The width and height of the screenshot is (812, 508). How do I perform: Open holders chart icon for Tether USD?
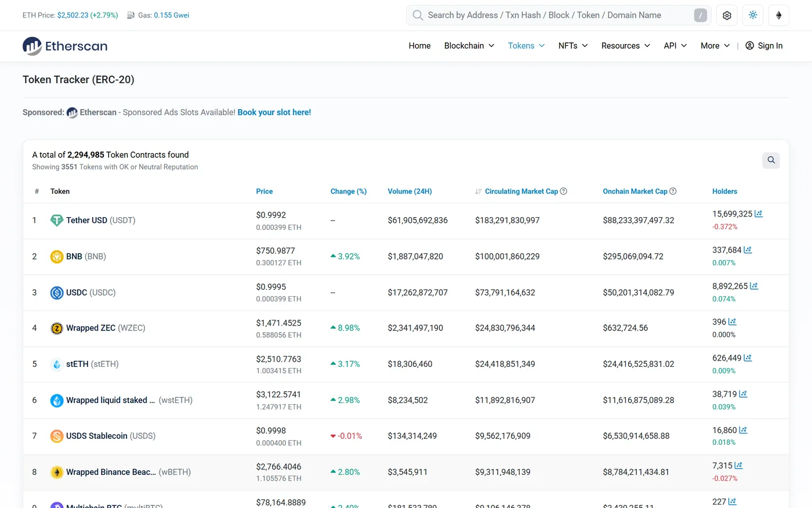click(x=759, y=214)
